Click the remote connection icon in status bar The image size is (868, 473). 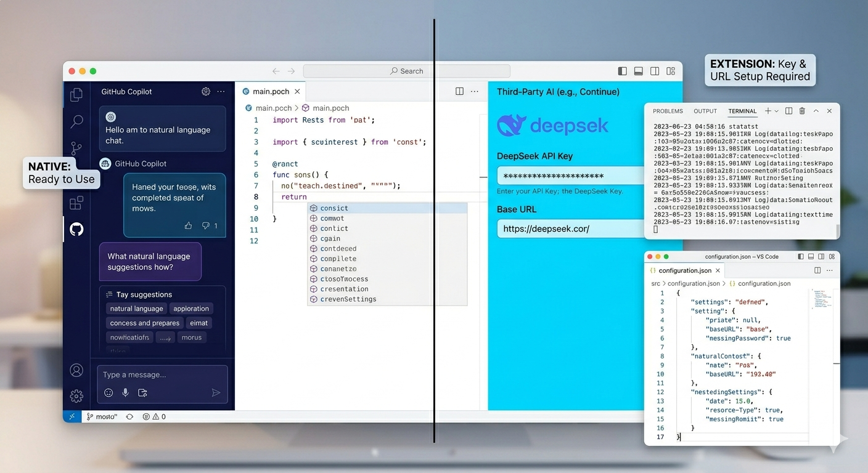(72, 416)
